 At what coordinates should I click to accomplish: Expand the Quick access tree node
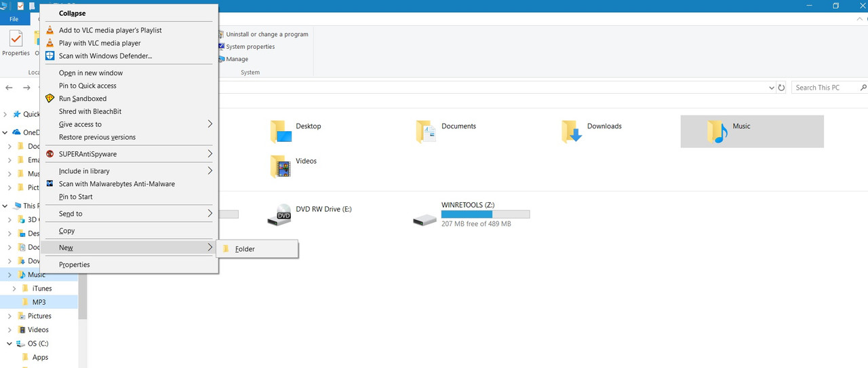pyautogui.click(x=5, y=114)
